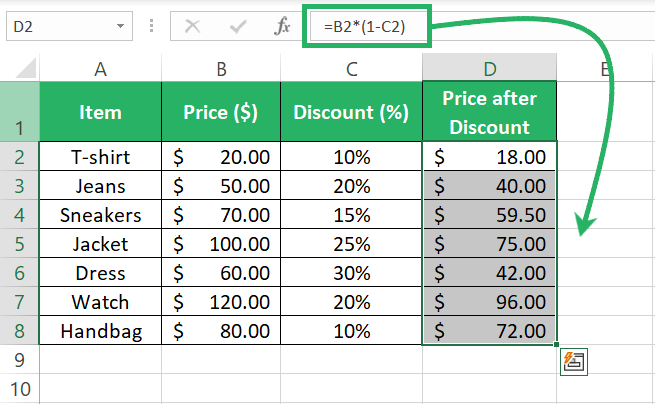655x404 pixels.
Task: Select column A header
Action: [x=100, y=68]
